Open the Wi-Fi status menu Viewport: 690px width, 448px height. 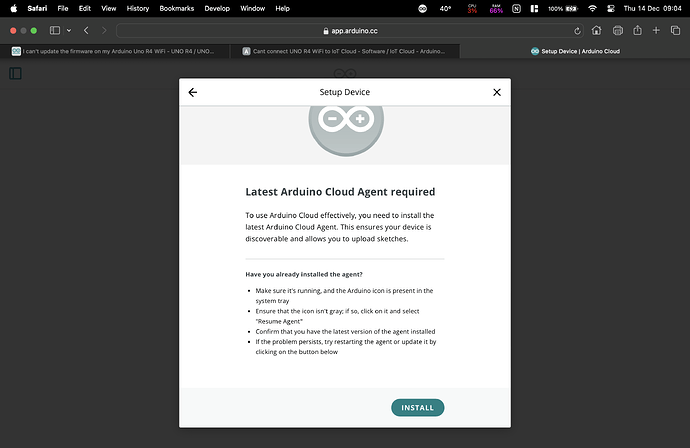(x=592, y=8)
